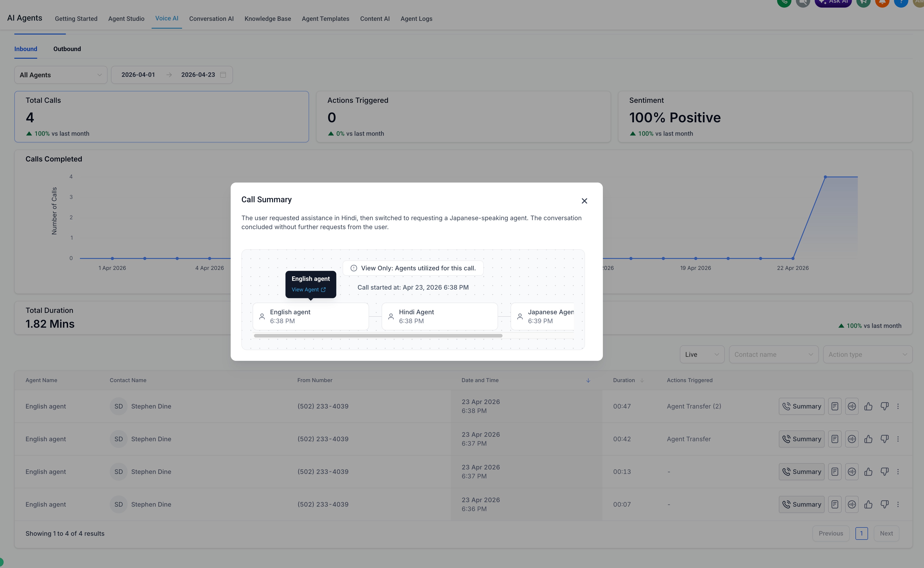Thumbs down the 00:07 call
Image resolution: width=924 pixels, height=568 pixels.
click(885, 504)
